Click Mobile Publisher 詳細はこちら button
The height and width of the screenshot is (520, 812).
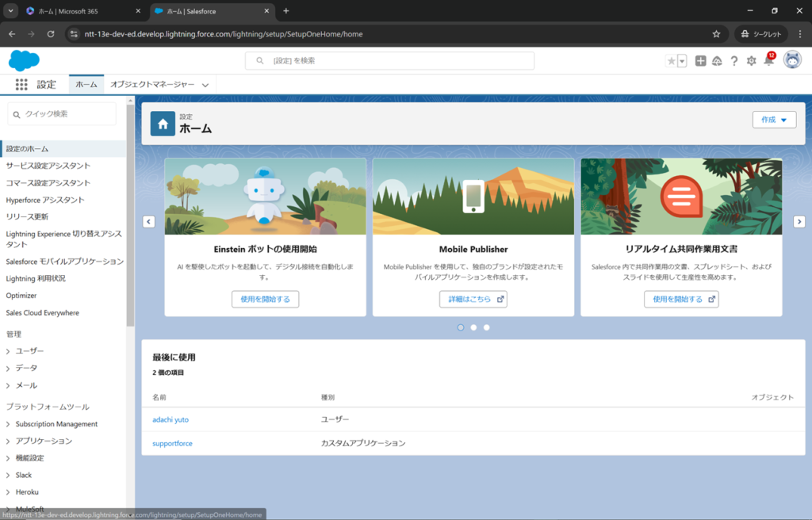pos(473,299)
